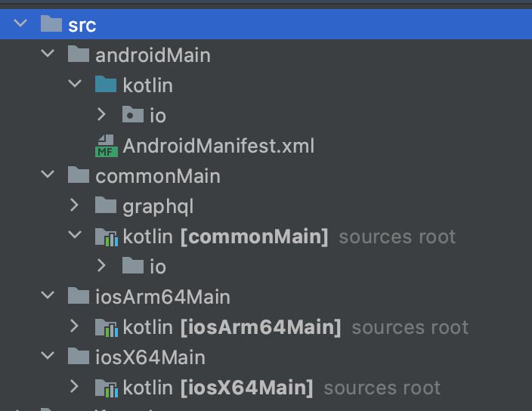Image resolution: width=532 pixels, height=411 pixels.
Task: Select kotlin label under androidMain
Action: click(148, 85)
